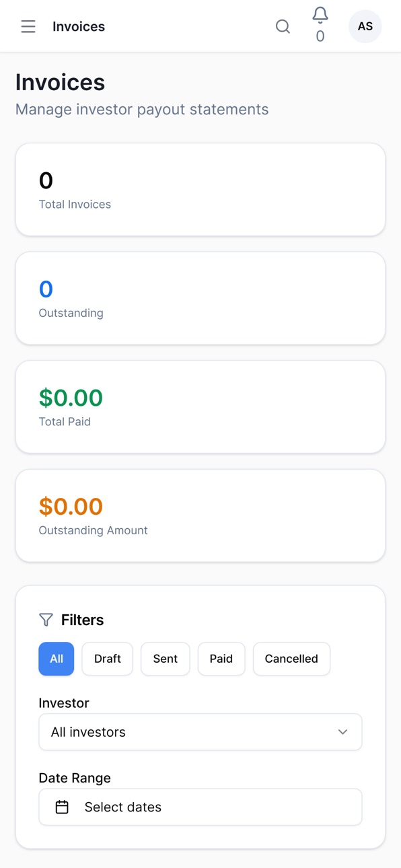Viewport: 401px width, 868px height.
Task: Open the Select dates picker
Action: coord(200,807)
